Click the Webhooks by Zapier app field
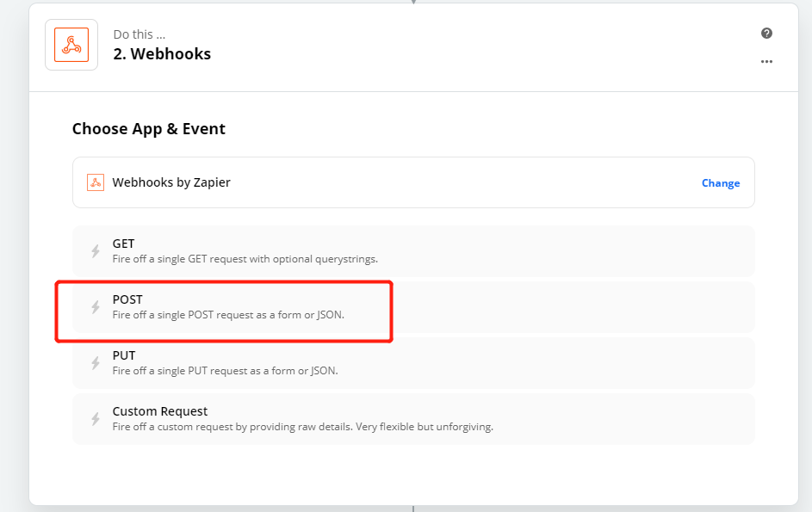 point(413,182)
